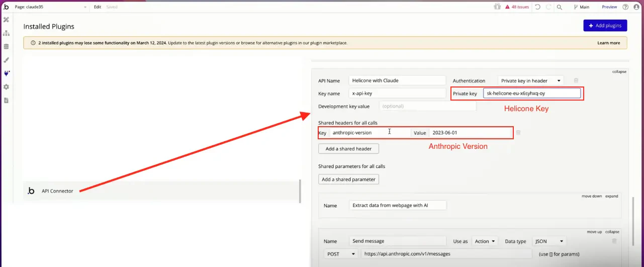Open the Plugins tab plug icon

[x=6, y=73]
